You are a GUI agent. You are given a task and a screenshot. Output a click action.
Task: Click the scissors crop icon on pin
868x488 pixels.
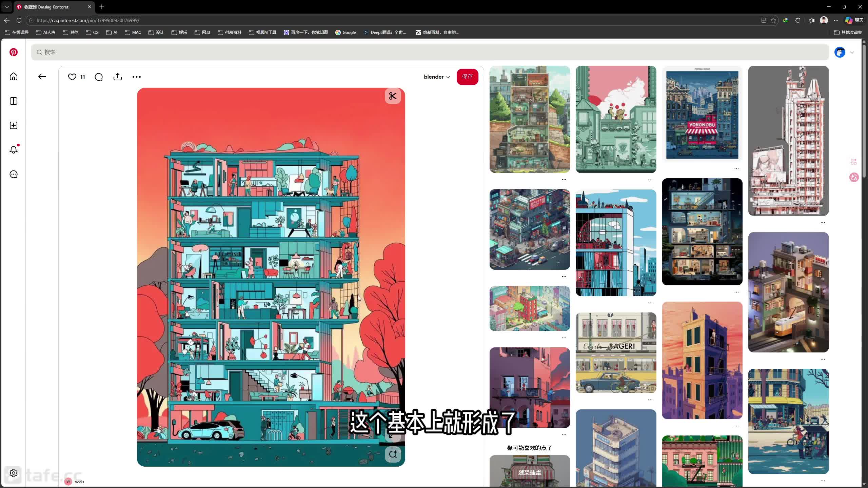(x=393, y=96)
